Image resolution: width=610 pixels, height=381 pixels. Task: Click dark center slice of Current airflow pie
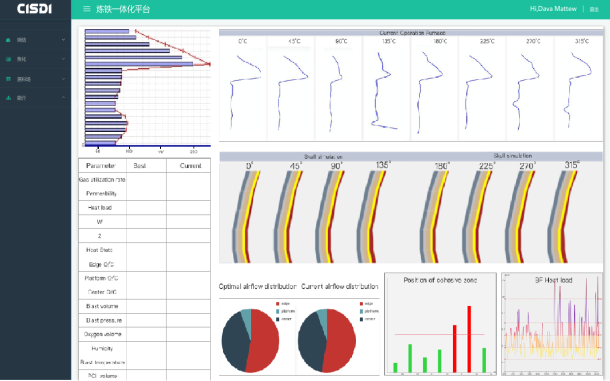coord(311,342)
